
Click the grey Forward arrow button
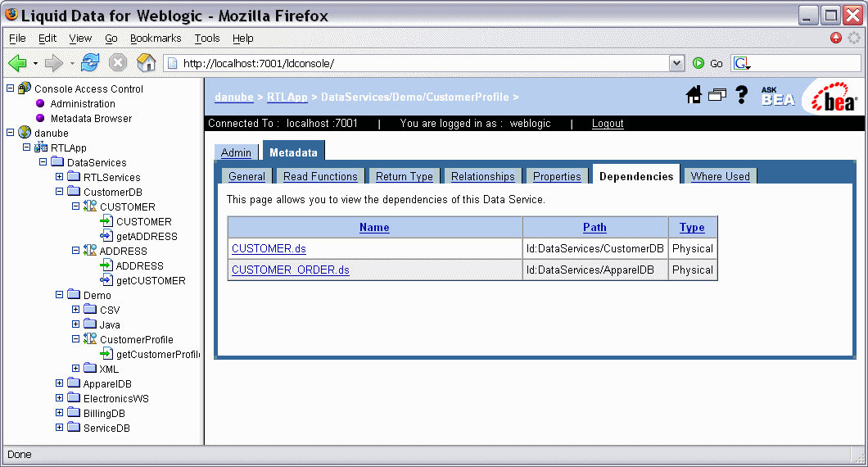point(54,63)
